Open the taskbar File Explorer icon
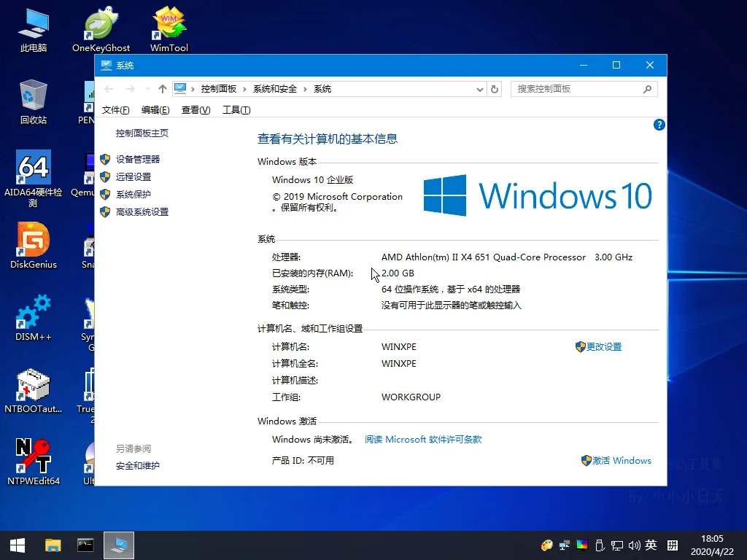The image size is (747, 560). pos(53,545)
